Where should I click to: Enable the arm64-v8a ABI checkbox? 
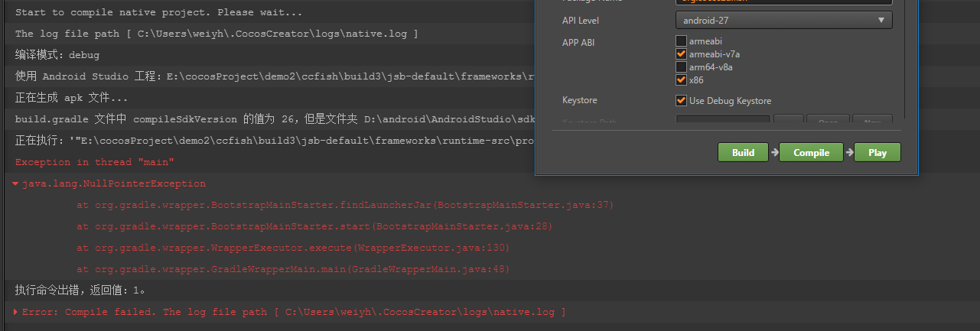pyautogui.click(x=681, y=67)
